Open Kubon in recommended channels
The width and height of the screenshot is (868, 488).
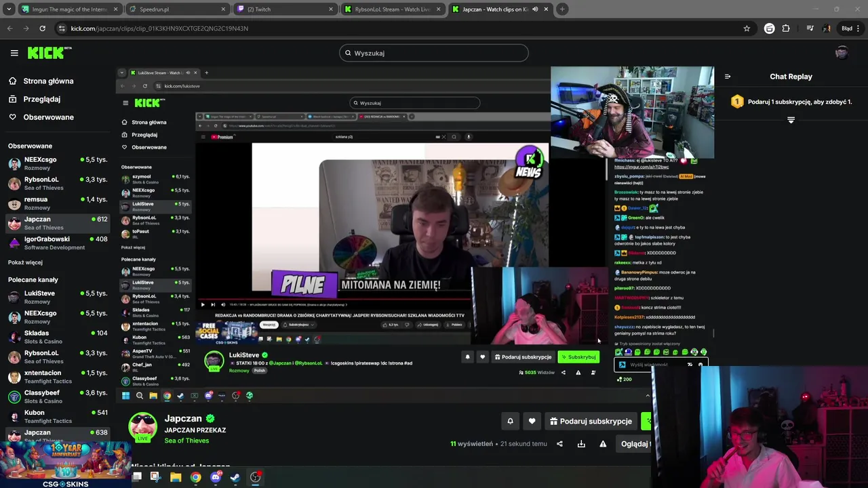point(58,416)
